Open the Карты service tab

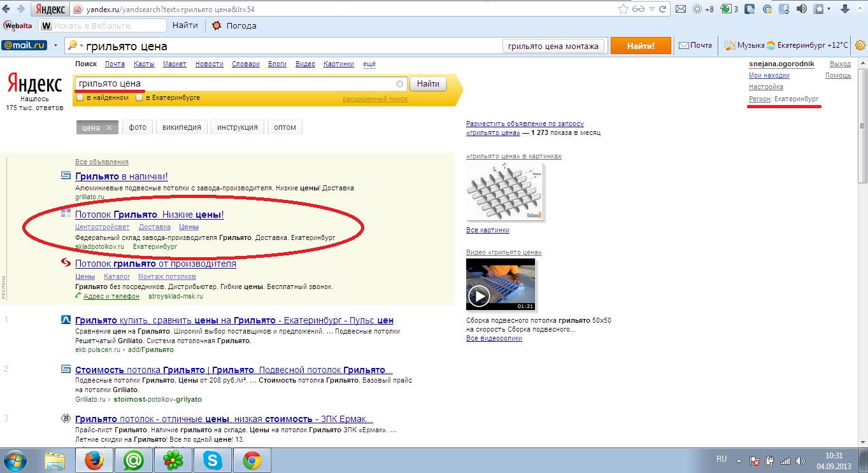tap(144, 64)
